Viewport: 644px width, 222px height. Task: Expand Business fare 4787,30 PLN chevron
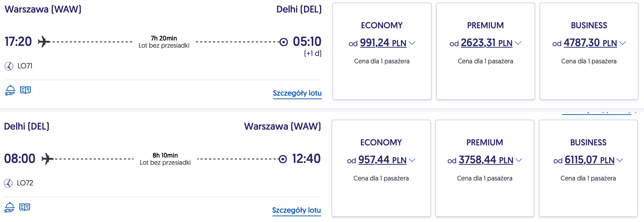[x=623, y=43]
